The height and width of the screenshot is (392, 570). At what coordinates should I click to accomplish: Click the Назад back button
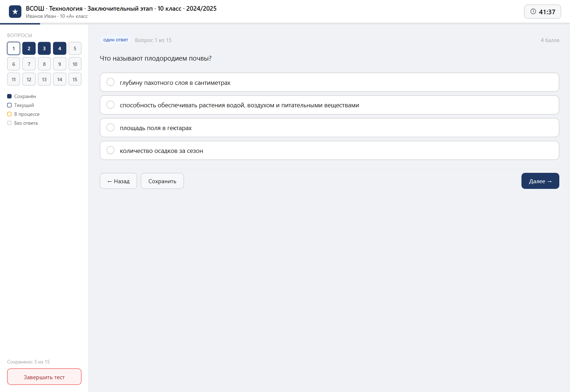tap(118, 181)
